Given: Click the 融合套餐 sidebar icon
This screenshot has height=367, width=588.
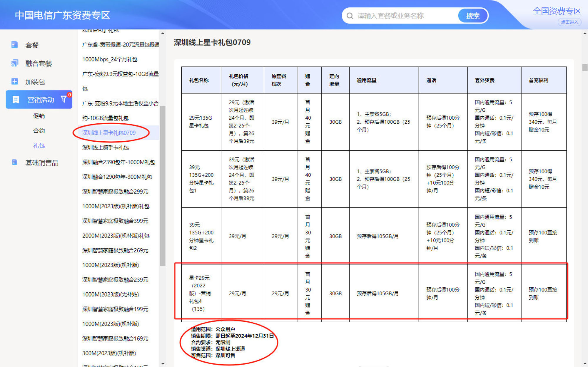Looking at the screenshot, I should tap(14, 63).
